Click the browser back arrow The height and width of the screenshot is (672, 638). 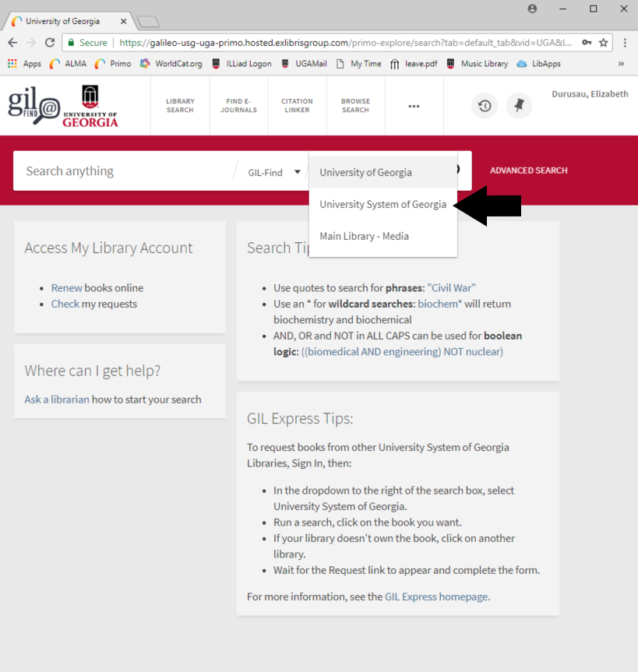pos(12,43)
